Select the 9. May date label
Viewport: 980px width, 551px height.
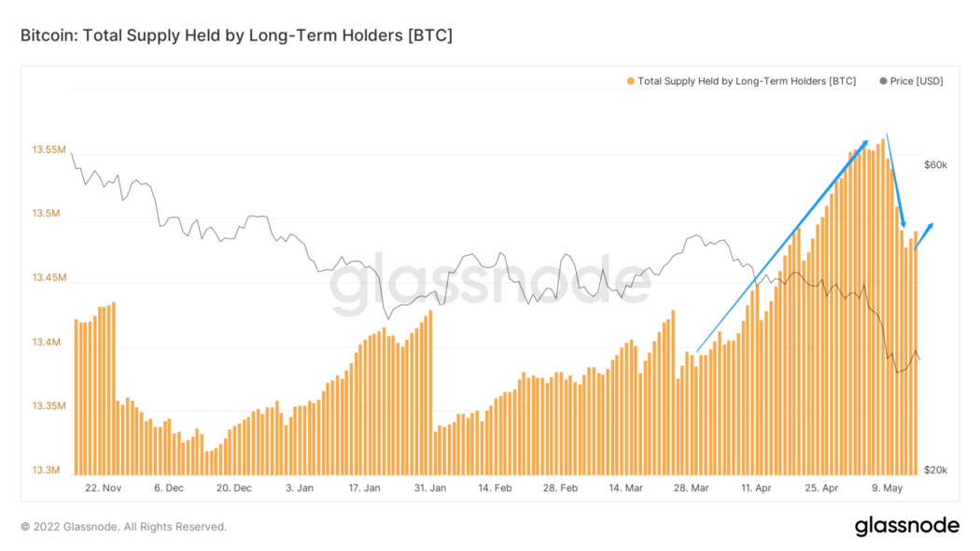coord(885,487)
